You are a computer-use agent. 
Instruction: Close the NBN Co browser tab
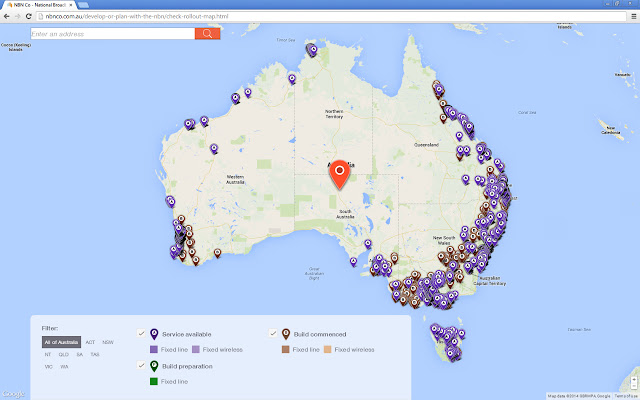71,5
